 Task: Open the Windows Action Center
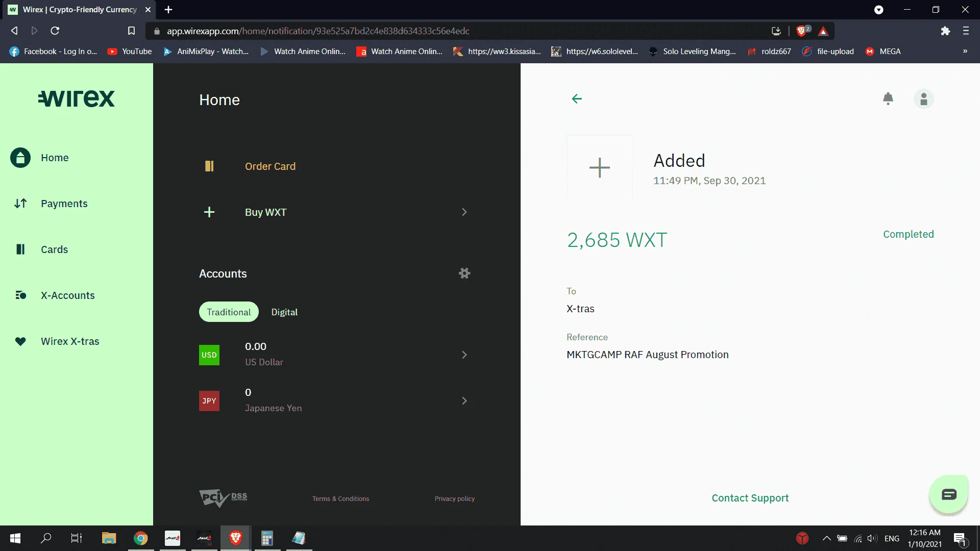[x=960, y=538]
